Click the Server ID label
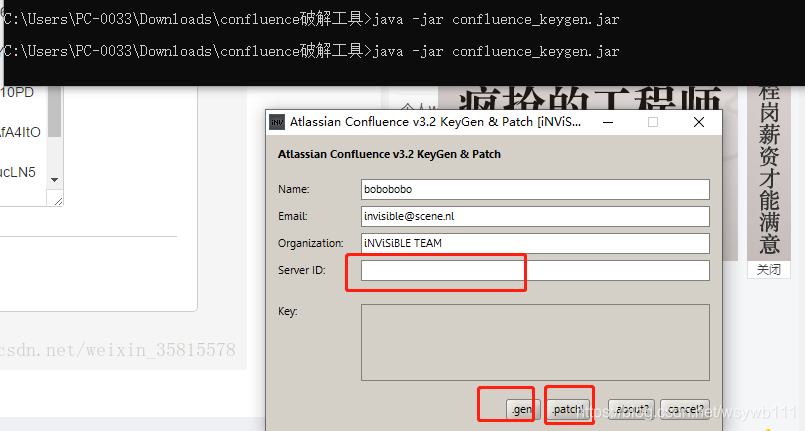 click(302, 270)
